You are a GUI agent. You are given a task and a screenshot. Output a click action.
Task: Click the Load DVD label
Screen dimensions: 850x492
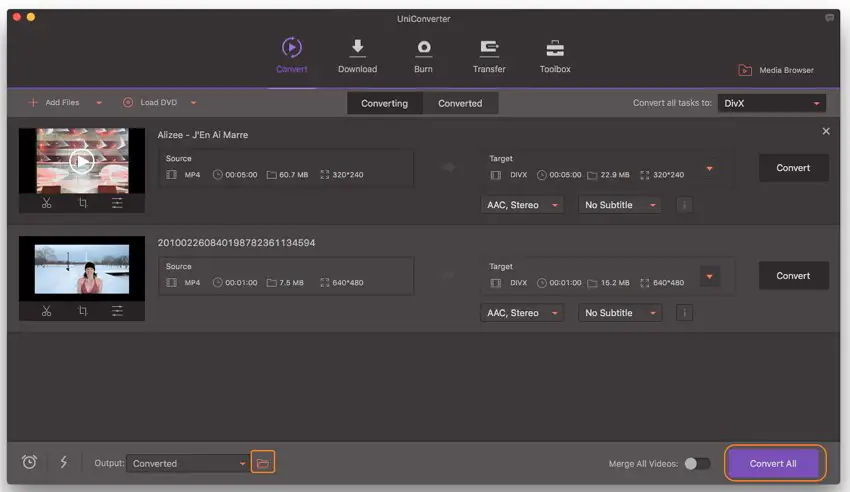click(158, 102)
